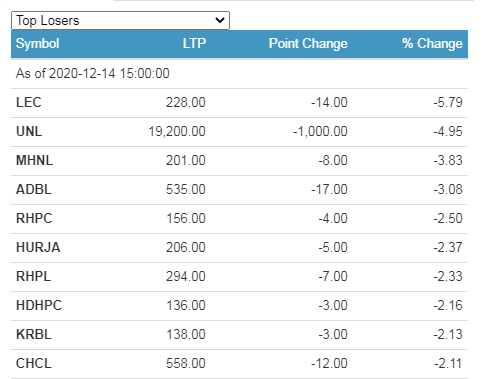Click the dropdown chevron arrow
The height and width of the screenshot is (379, 485).
pos(220,20)
